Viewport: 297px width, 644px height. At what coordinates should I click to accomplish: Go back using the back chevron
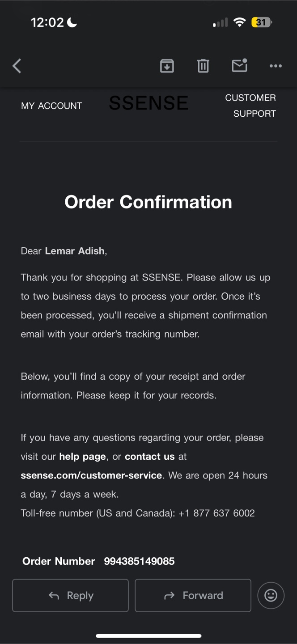point(17,66)
